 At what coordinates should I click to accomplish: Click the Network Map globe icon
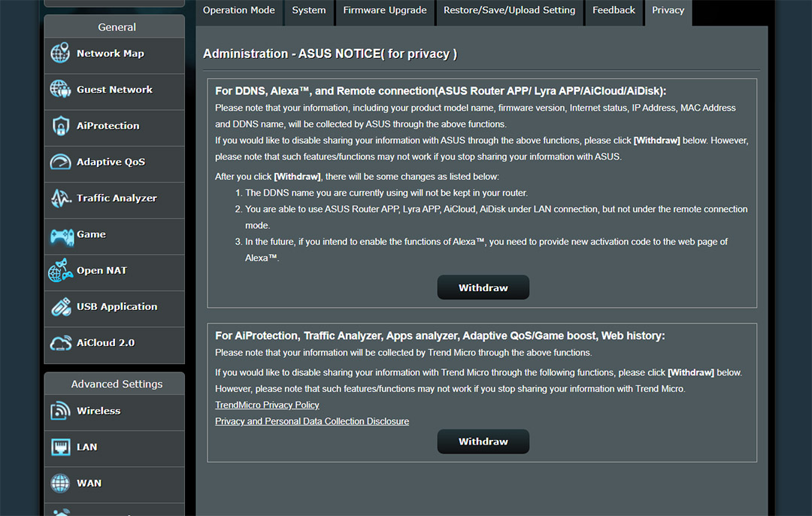60,53
